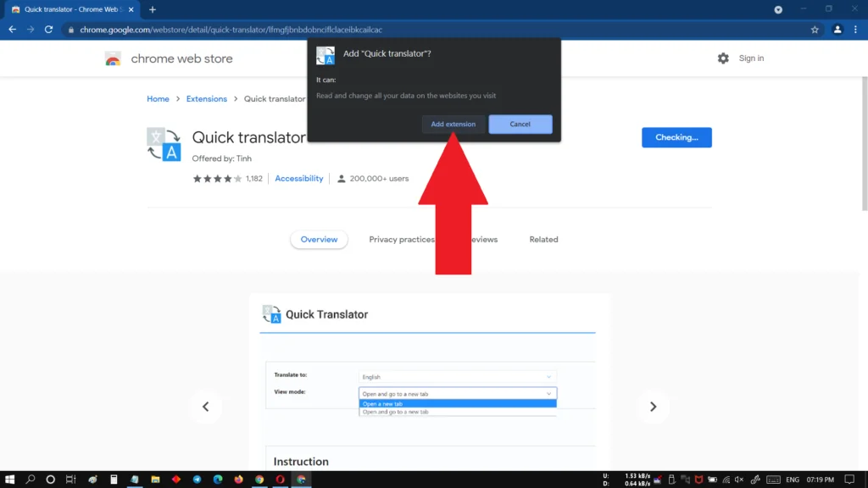Open the Accessibility category link
The width and height of the screenshot is (868, 488).
tap(299, 178)
